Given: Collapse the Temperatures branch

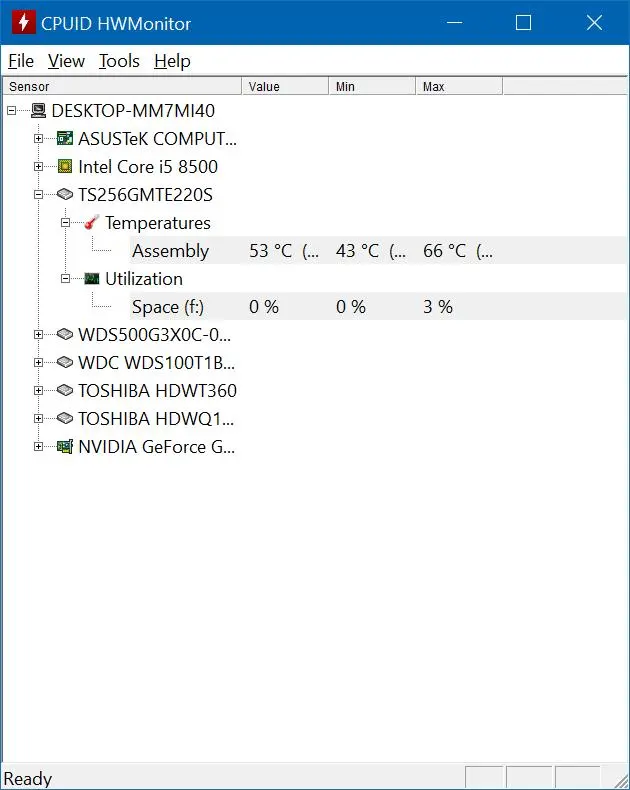Looking at the screenshot, I should pyautogui.click(x=66, y=222).
